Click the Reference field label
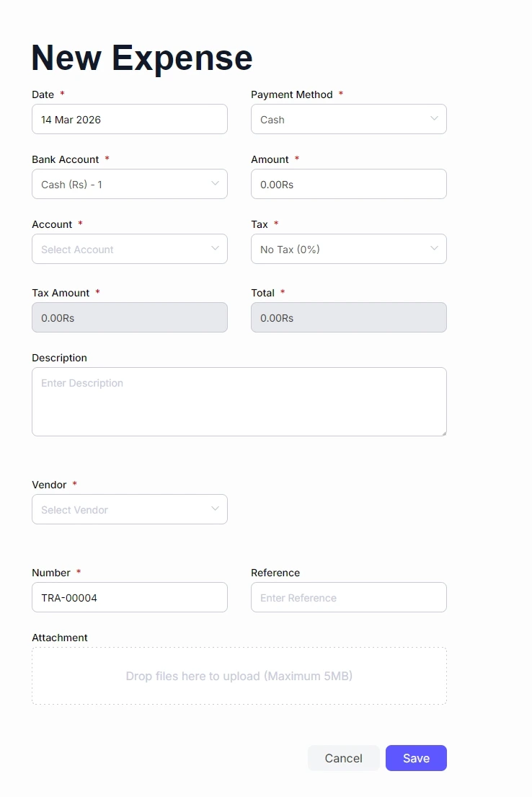 point(275,573)
